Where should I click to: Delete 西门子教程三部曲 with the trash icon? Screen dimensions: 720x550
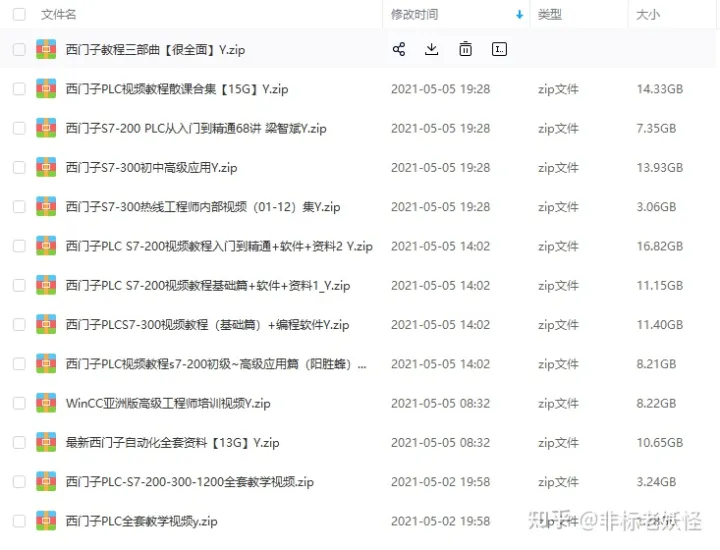click(465, 49)
